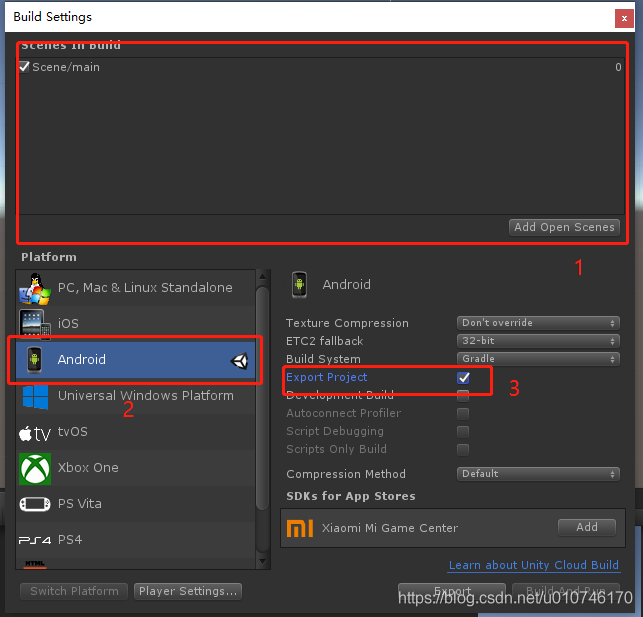The height and width of the screenshot is (617, 643).
Task: Click the Android phone icon in platform list
Action: 34,360
